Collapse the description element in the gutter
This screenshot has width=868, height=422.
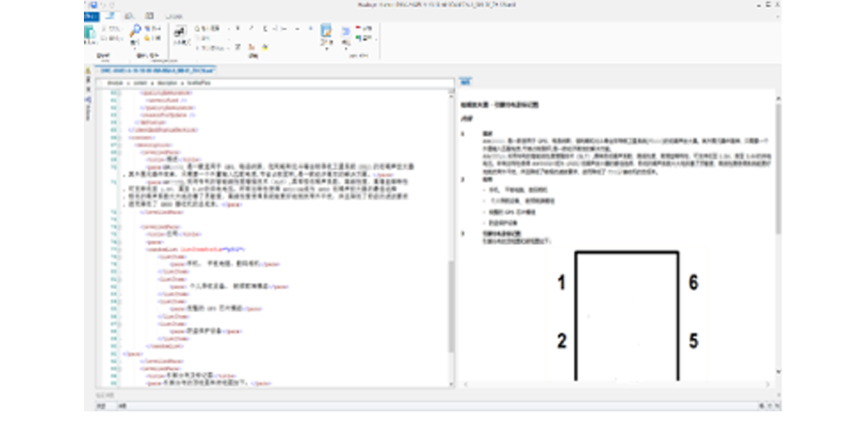[121, 145]
